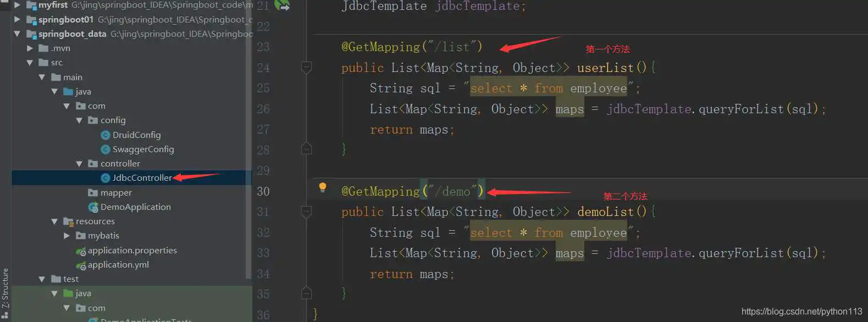This screenshot has width=868, height=322.
Task: Fold the demoList method at line 31
Action: pyautogui.click(x=307, y=212)
